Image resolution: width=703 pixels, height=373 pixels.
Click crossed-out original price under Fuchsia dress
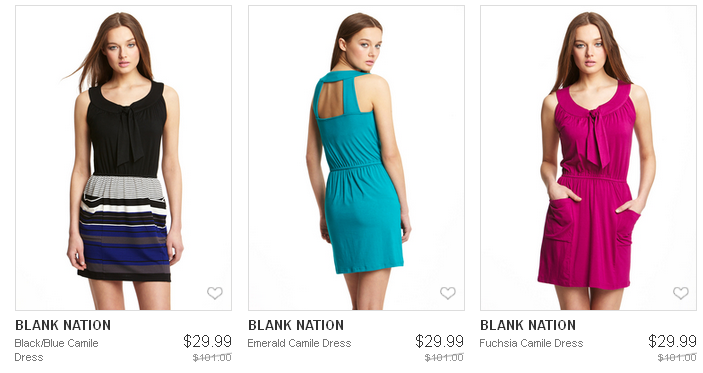[x=677, y=358]
